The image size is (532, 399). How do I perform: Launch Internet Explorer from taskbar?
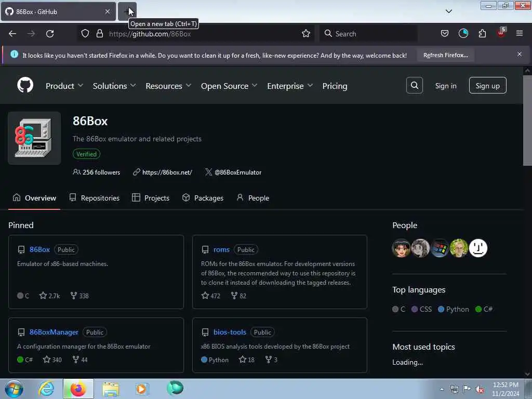point(46,389)
